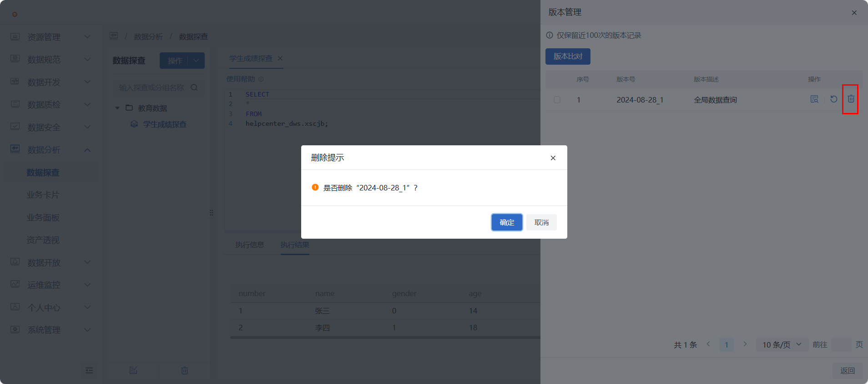Click the 数据开放 sidebar icon
This screenshot has width=868, height=384.
coord(15,262)
